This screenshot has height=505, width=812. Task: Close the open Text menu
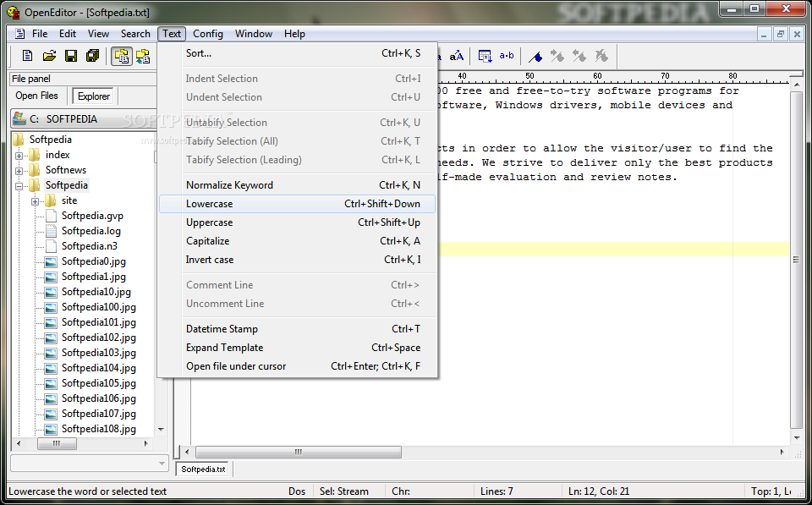172,34
